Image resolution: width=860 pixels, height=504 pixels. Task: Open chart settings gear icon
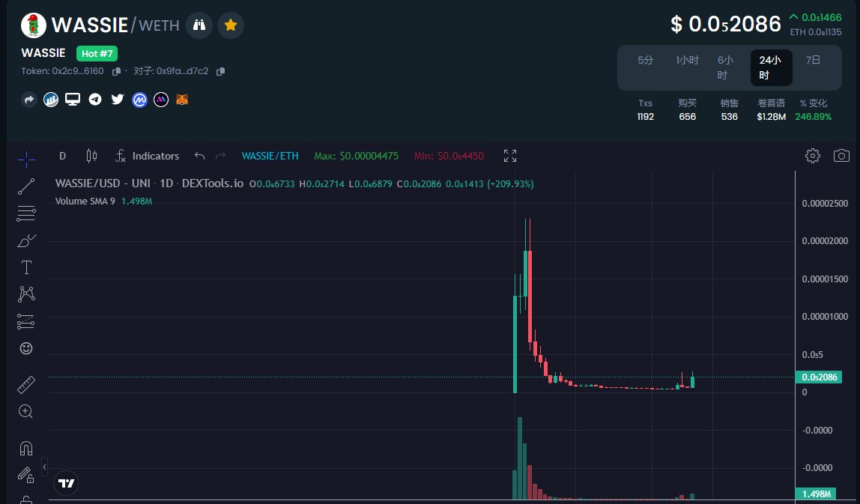point(812,156)
